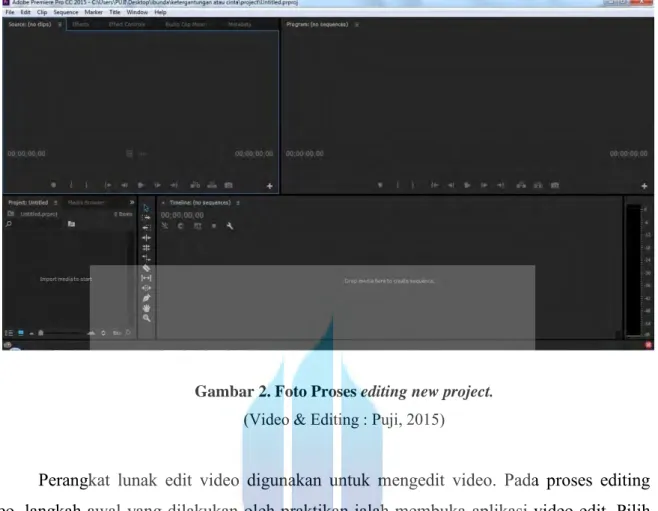Mark Out point in Source monitor

tap(86, 185)
